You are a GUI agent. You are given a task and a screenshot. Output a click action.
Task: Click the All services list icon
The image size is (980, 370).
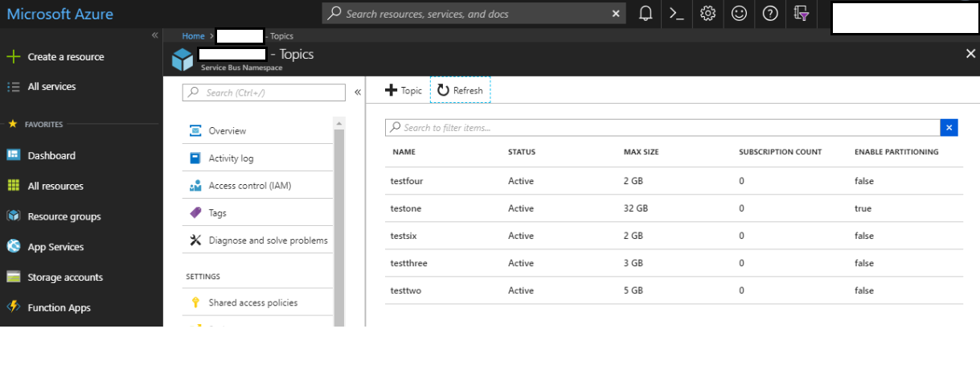13,87
